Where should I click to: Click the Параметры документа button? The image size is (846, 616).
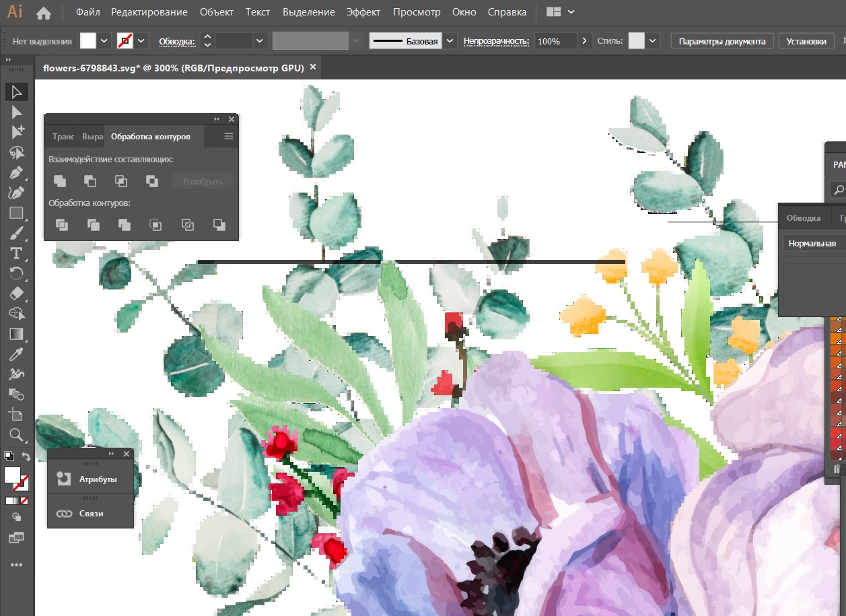pos(721,41)
